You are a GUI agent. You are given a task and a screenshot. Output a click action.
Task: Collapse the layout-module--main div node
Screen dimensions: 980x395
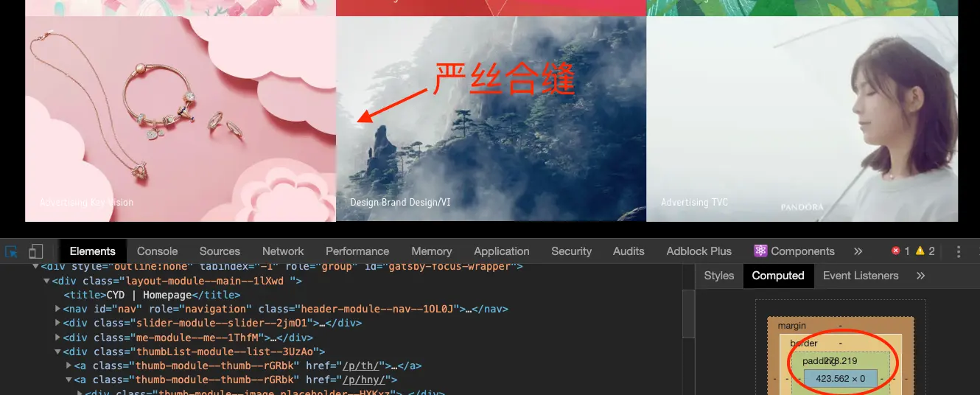tap(47, 281)
